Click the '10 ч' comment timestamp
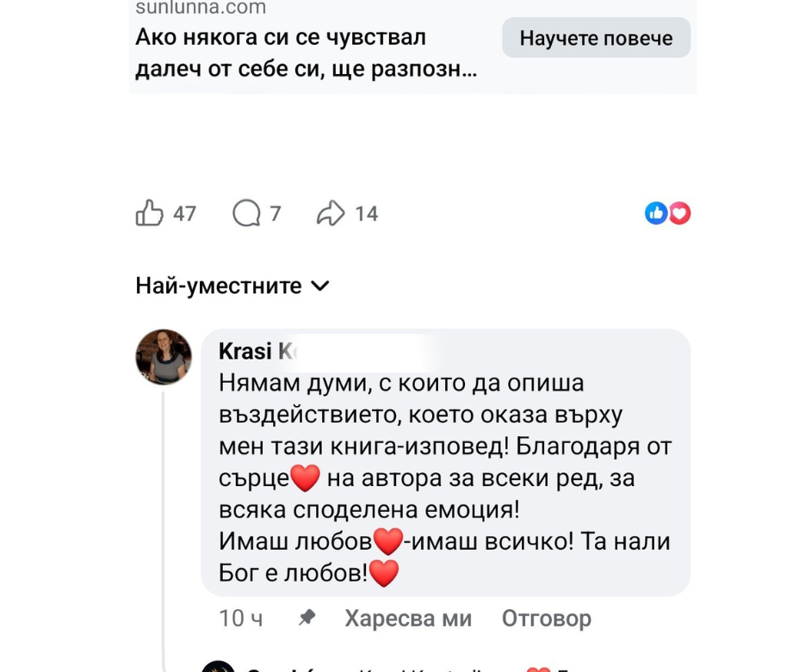This screenshot has height=672, width=799. (241, 619)
